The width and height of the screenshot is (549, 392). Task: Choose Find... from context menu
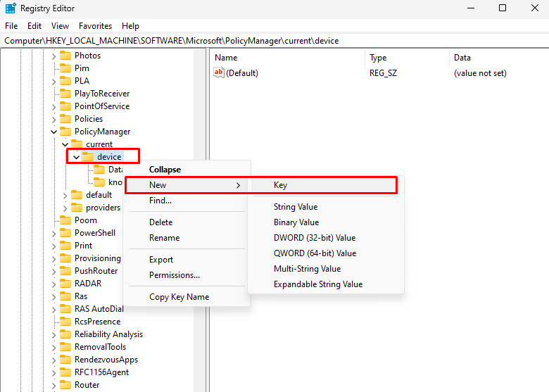(187, 201)
